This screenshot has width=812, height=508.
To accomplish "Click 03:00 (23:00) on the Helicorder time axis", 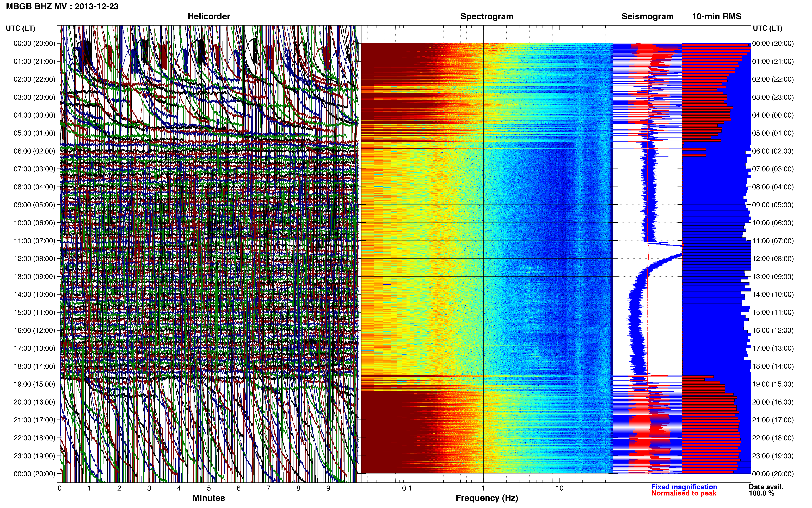I will [x=34, y=97].
